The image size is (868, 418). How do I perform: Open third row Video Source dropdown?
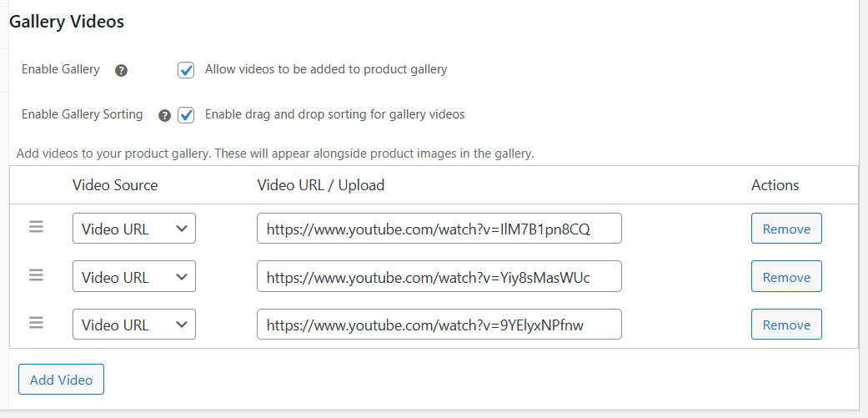point(134,325)
